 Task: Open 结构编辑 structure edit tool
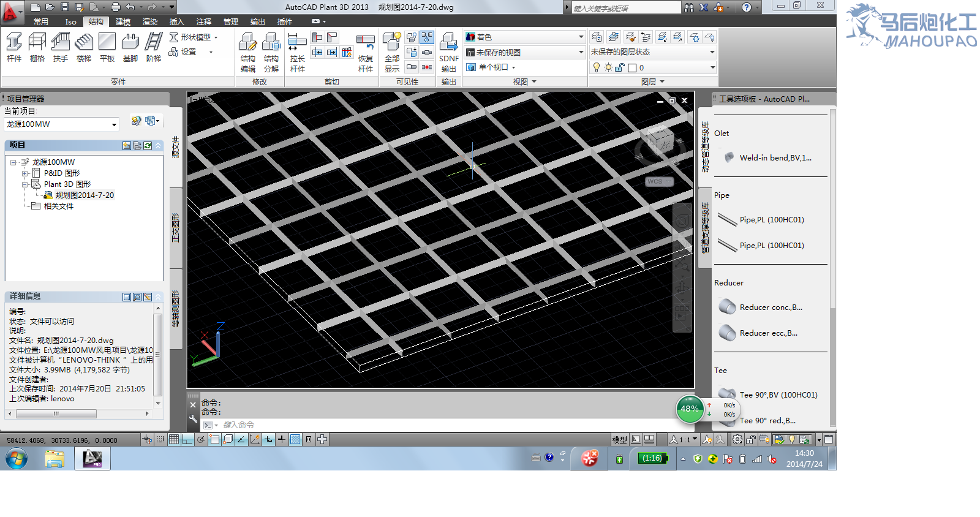(x=248, y=53)
